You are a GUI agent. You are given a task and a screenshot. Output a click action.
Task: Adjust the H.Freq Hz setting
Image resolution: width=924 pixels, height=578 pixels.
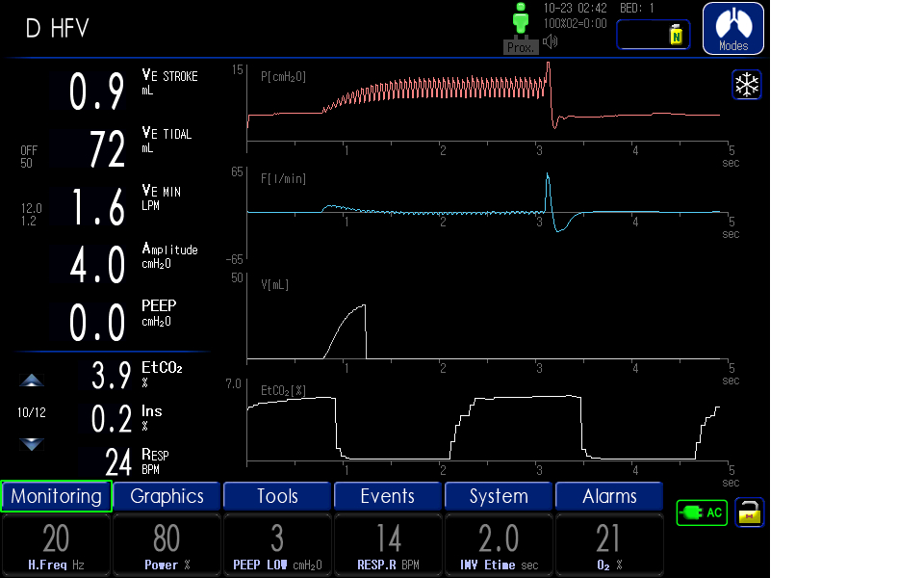coord(56,545)
